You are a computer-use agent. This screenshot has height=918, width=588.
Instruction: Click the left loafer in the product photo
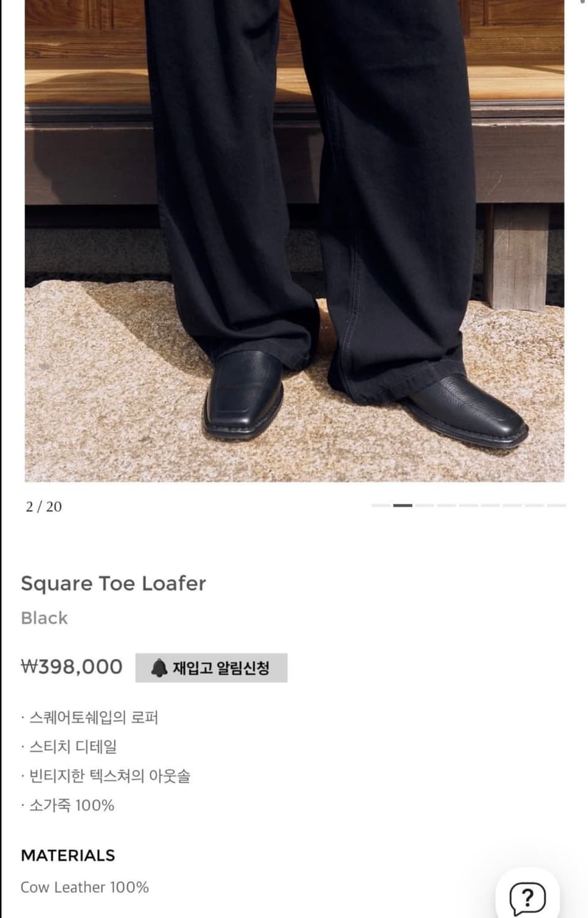(245, 395)
